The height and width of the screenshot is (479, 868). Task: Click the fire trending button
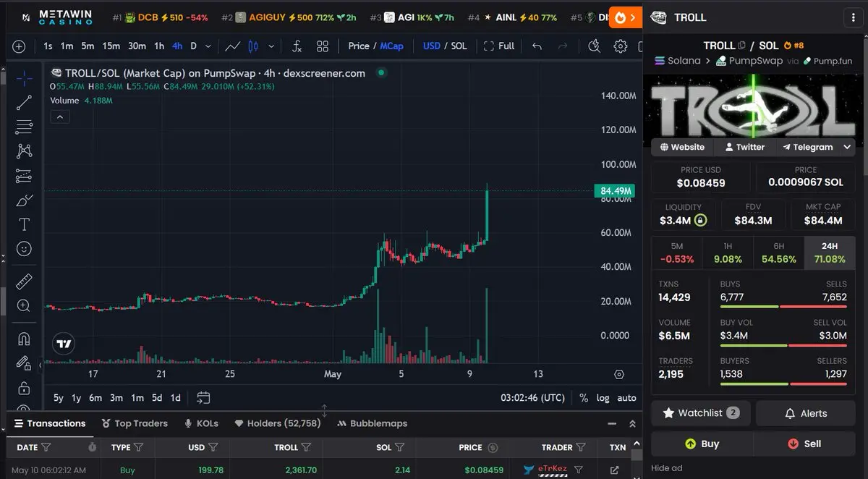625,17
